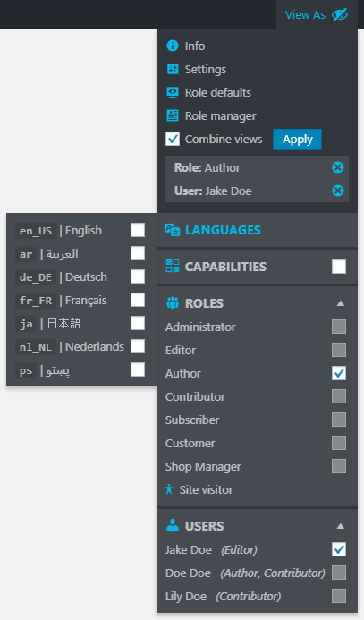Click the Capabilities grid icon
Screen dimensions: 364x620
173,266
